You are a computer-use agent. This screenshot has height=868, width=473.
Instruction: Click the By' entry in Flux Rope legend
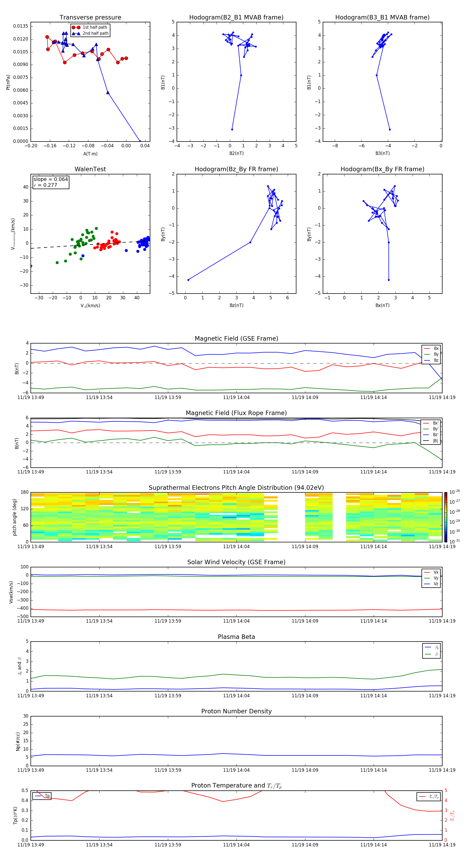tap(431, 429)
